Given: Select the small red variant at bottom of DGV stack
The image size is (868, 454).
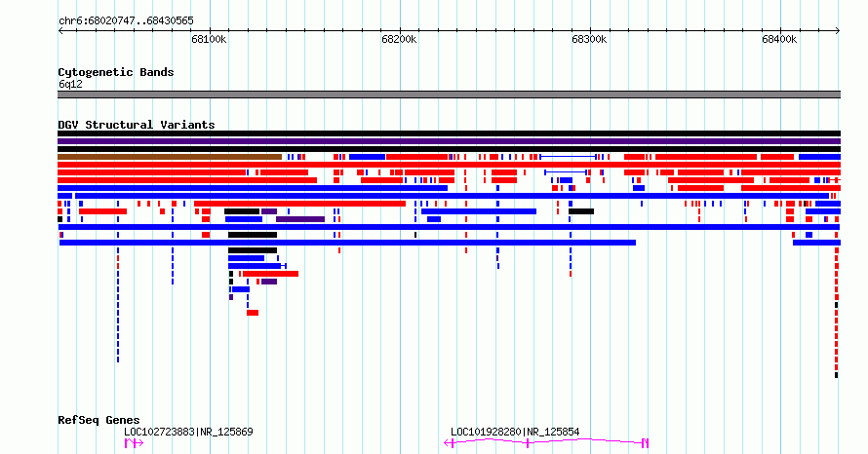Looking at the screenshot, I should tap(253, 313).
